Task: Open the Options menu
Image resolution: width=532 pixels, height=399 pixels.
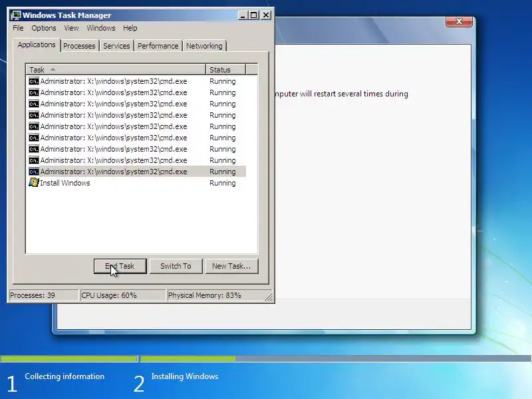Action: click(44, 28)
